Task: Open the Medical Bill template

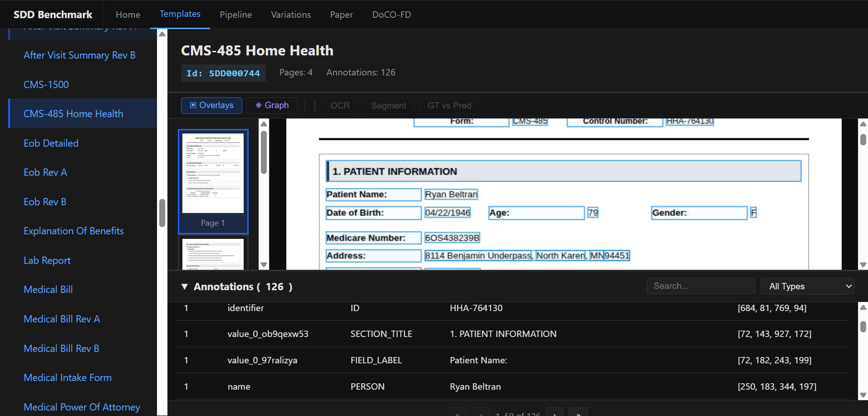Action: [x=48, y=290]
